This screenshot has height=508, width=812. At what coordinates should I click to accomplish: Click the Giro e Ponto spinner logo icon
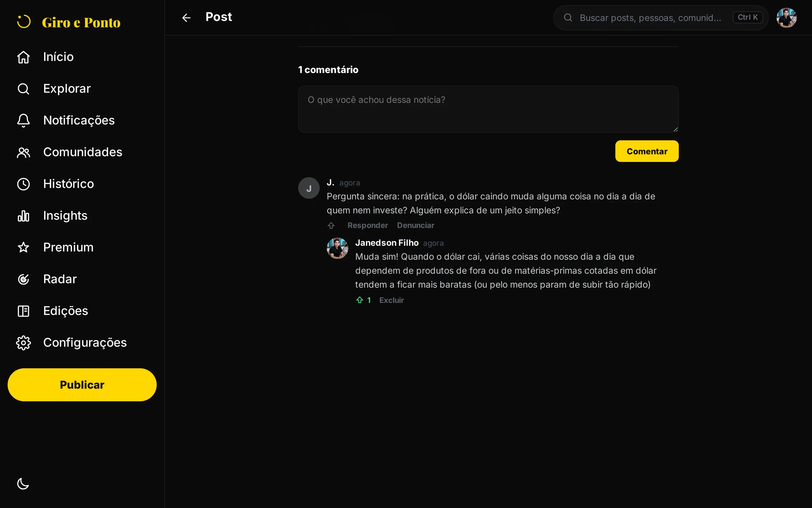[24, 22]
